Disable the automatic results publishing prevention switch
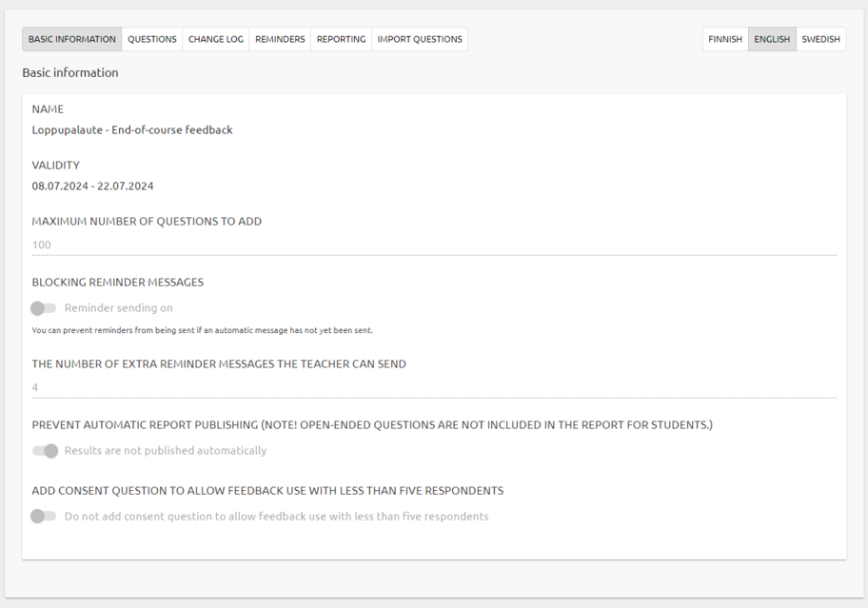Image resolution: width=868 pixels, height=608 pixels. coord(45,451)
